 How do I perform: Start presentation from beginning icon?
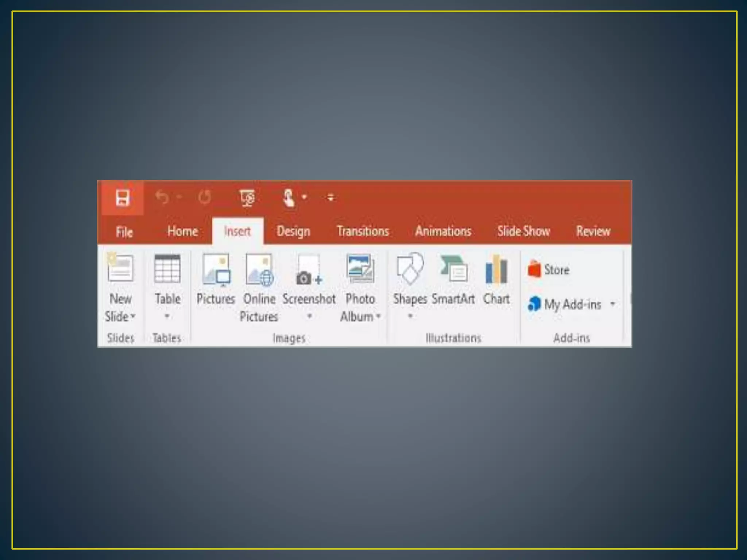click(248, 198)
